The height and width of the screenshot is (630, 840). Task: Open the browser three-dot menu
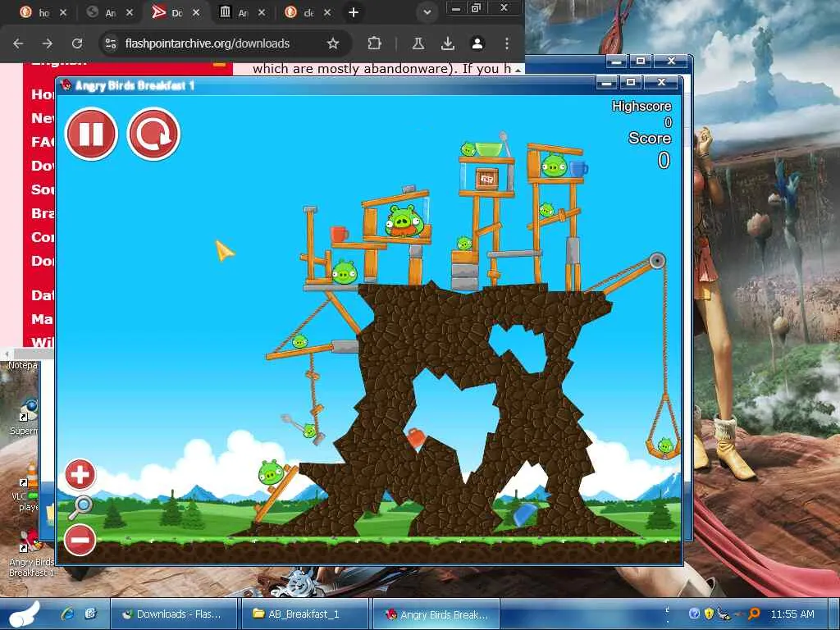pos(507,43)
